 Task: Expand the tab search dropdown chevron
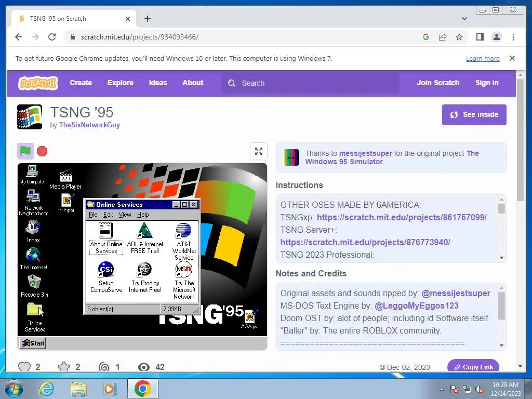tap(464, 19)
